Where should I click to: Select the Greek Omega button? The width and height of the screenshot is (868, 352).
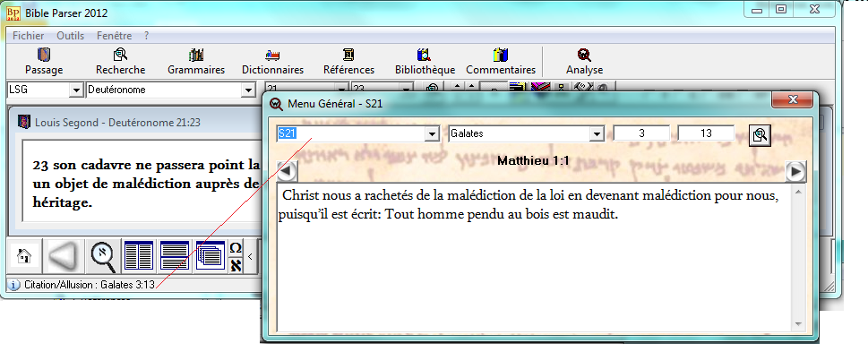pos(236,247)
